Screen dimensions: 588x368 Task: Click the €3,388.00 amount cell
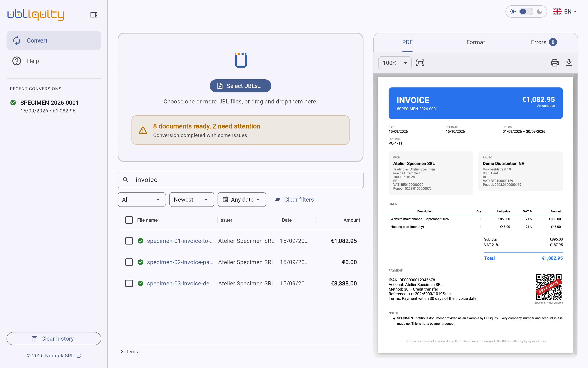[344, 283]
